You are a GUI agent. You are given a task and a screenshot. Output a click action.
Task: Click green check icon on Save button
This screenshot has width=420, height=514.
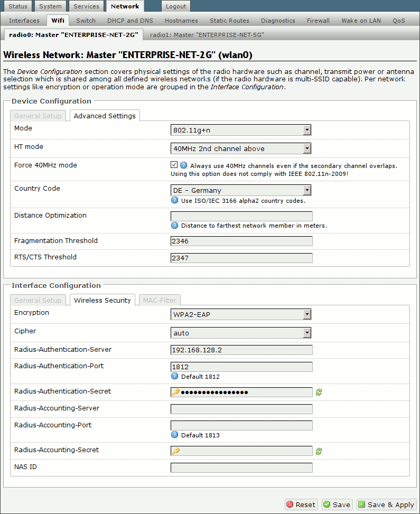[327, 504]
